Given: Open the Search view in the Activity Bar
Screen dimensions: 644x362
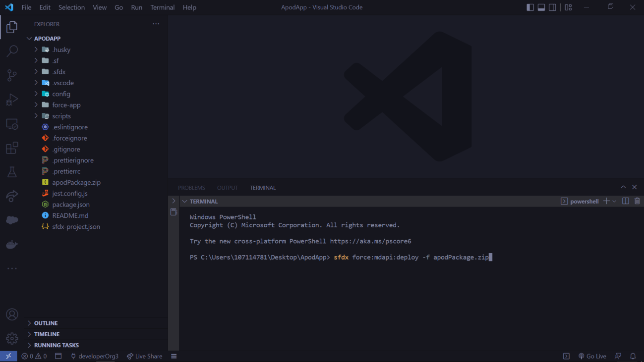Looking at the screenshot, I should pyautogui.click(x=12, y=51).
